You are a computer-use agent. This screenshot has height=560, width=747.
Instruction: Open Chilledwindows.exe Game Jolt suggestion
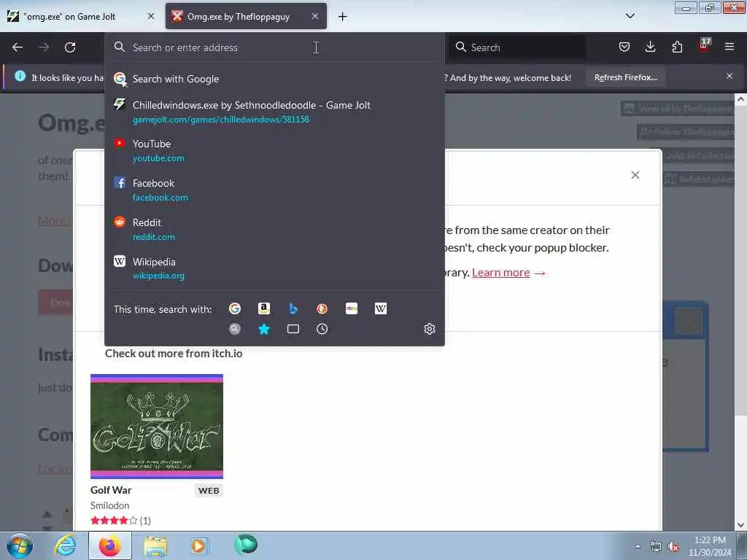tap(274, 112)
